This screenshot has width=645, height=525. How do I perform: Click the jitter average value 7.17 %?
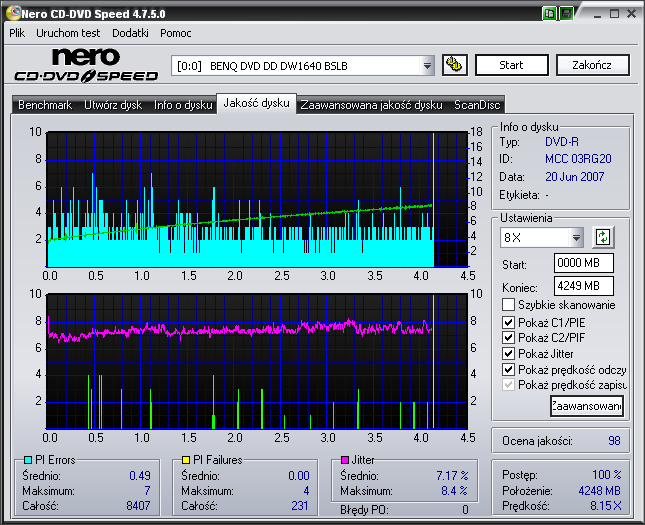click(452, 476)
